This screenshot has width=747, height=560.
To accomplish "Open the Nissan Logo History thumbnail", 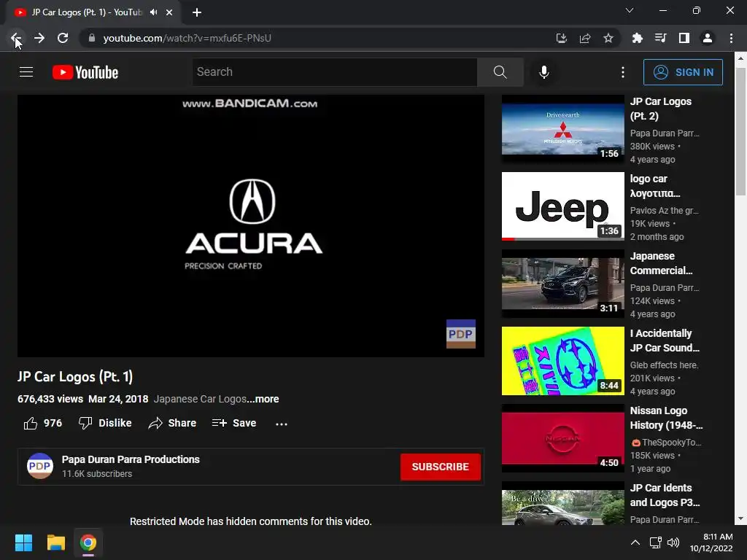I will (562, 438).
